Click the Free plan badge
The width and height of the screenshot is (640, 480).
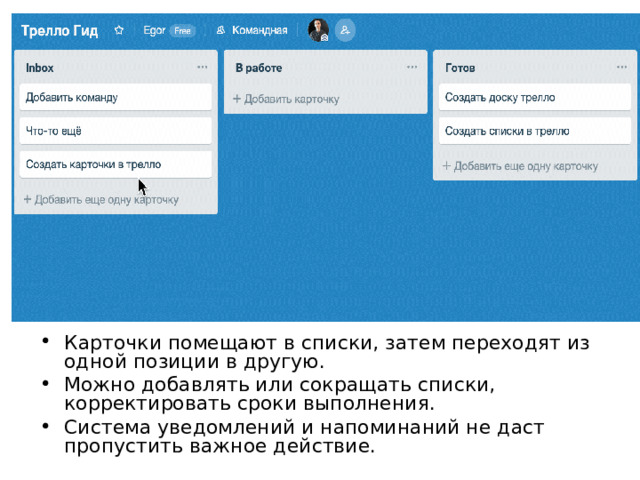click(x=182, y=31)
